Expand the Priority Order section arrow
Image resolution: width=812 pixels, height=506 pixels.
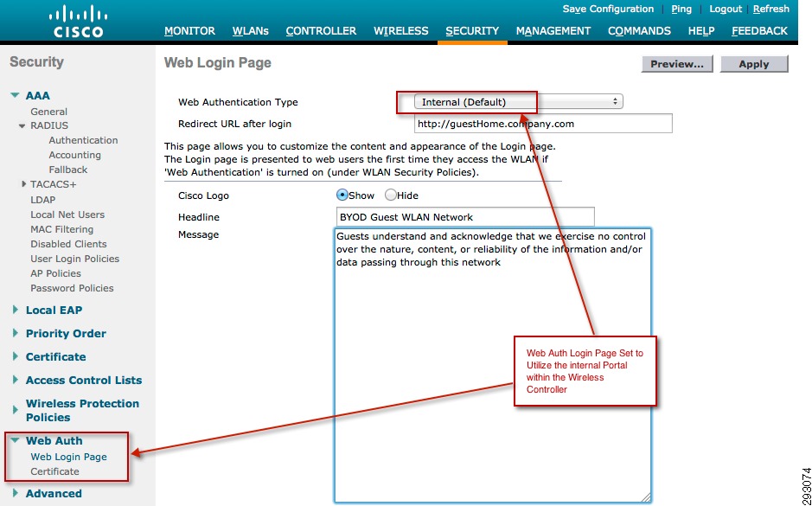coord(15,333)
